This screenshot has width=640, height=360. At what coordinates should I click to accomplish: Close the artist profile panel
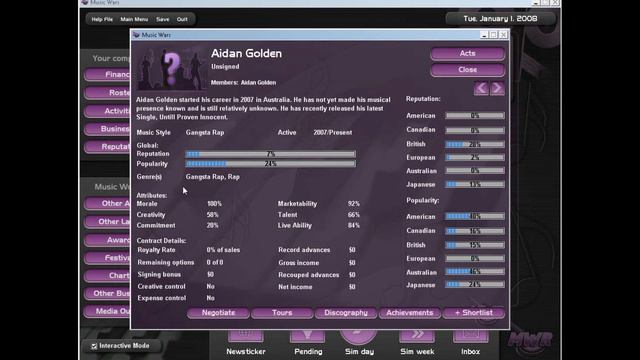coord(467,70)
